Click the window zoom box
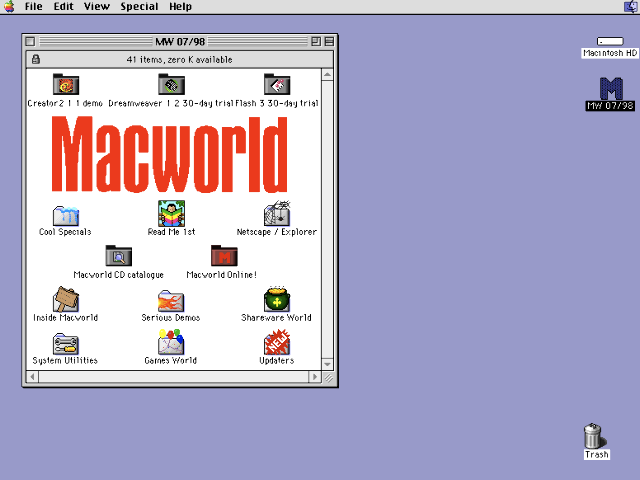This screenshot has width=640, height=480. [316, 42]
